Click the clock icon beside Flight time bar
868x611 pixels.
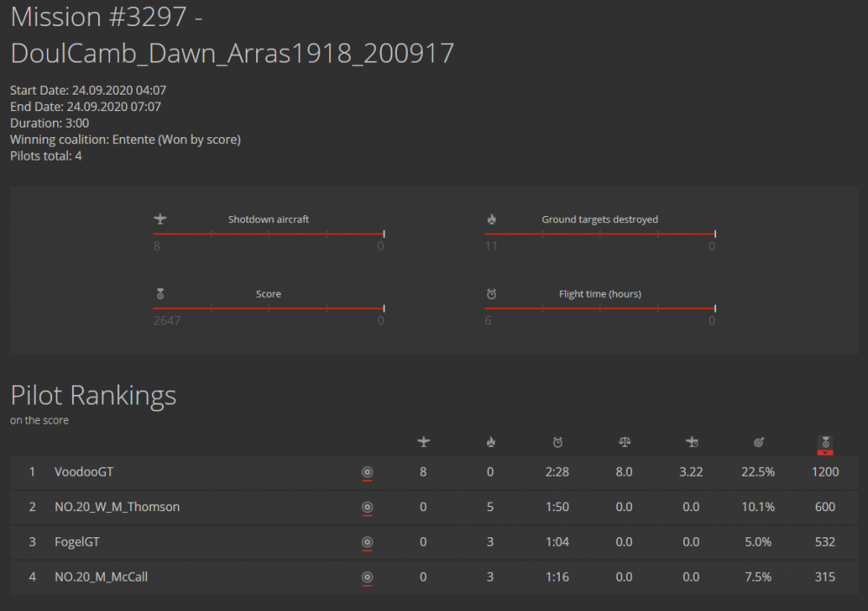coord(491,294)
